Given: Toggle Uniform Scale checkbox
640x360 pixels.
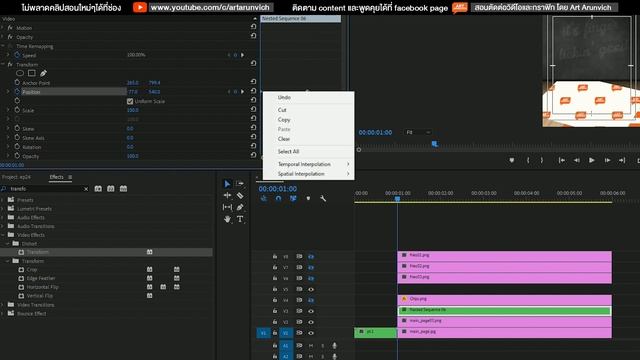Looking at the screenshot, I should coord(130,101).
